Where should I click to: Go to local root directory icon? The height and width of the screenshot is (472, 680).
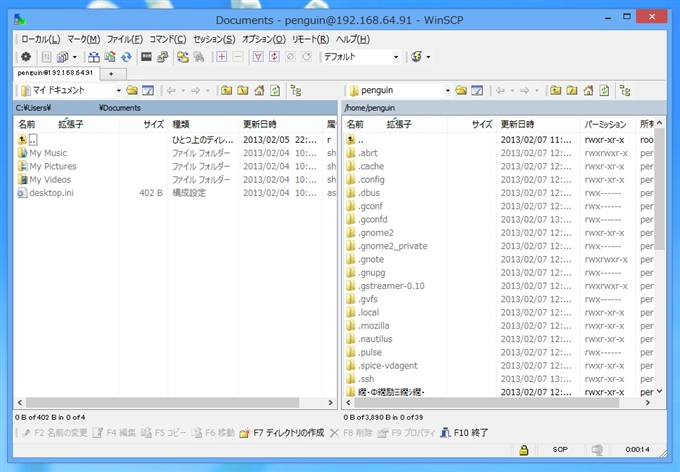coord(243,91)
